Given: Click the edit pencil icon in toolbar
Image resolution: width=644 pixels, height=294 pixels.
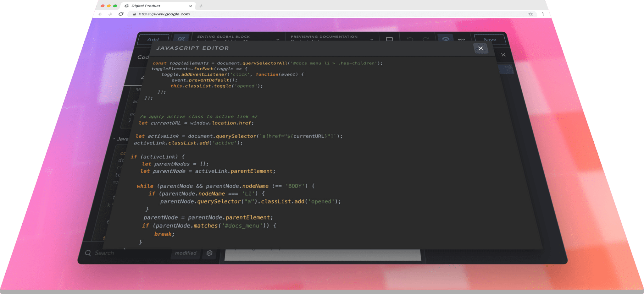Looking at the screenshot, I should (181, 38).
